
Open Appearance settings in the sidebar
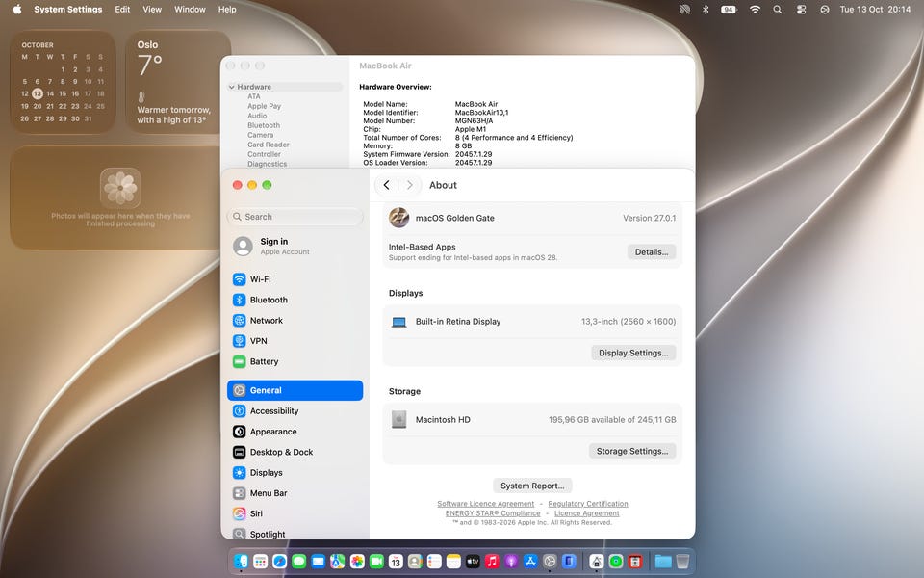click(x=295, y=432)
